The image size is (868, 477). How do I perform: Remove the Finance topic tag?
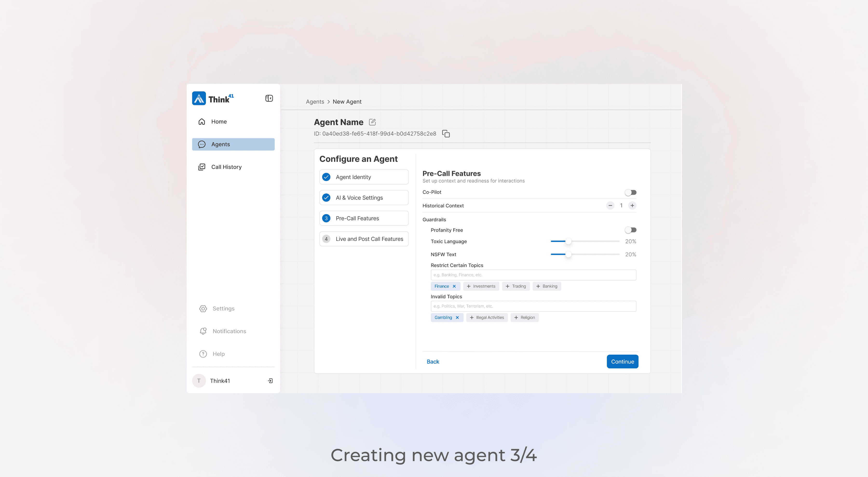click(x=454, y=286)
